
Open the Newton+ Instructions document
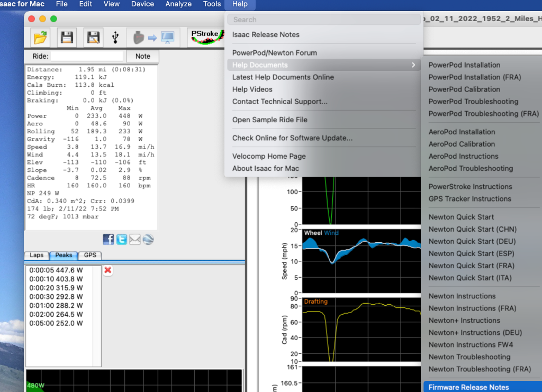click(x=464, y=321)
